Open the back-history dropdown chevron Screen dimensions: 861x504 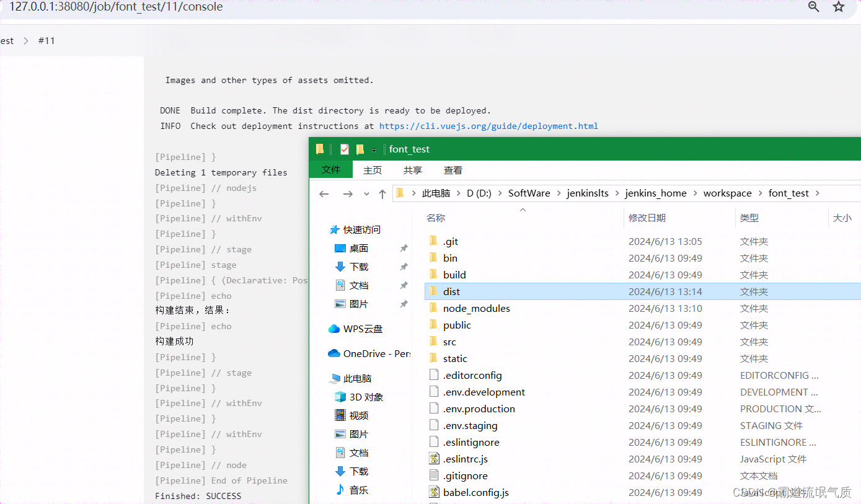point(366,193)
